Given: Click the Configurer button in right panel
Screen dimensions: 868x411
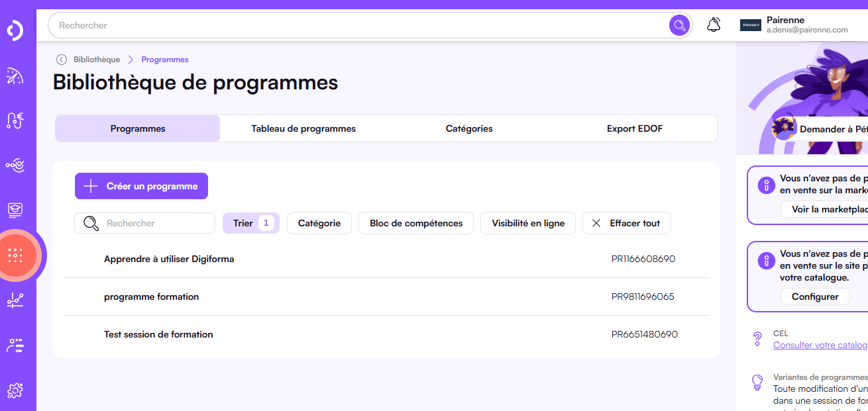Looking at the screenshot, I should click(x=815, y=297).
